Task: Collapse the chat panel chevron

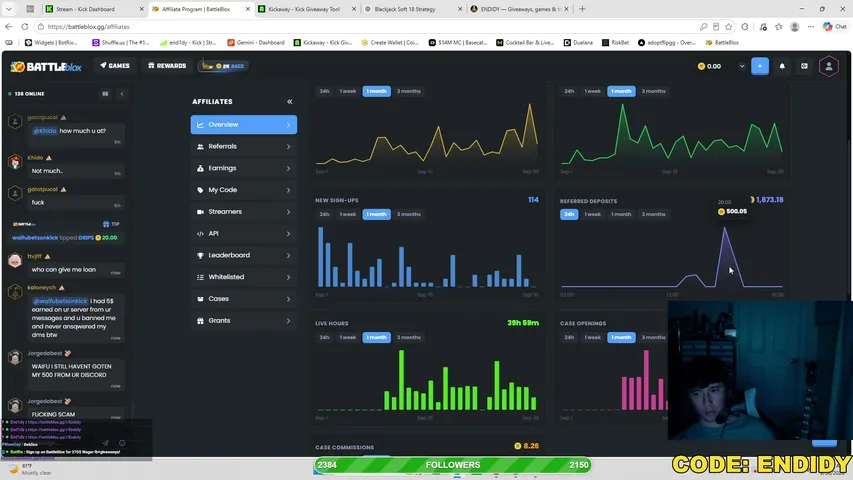Action: tap(122, 94)
